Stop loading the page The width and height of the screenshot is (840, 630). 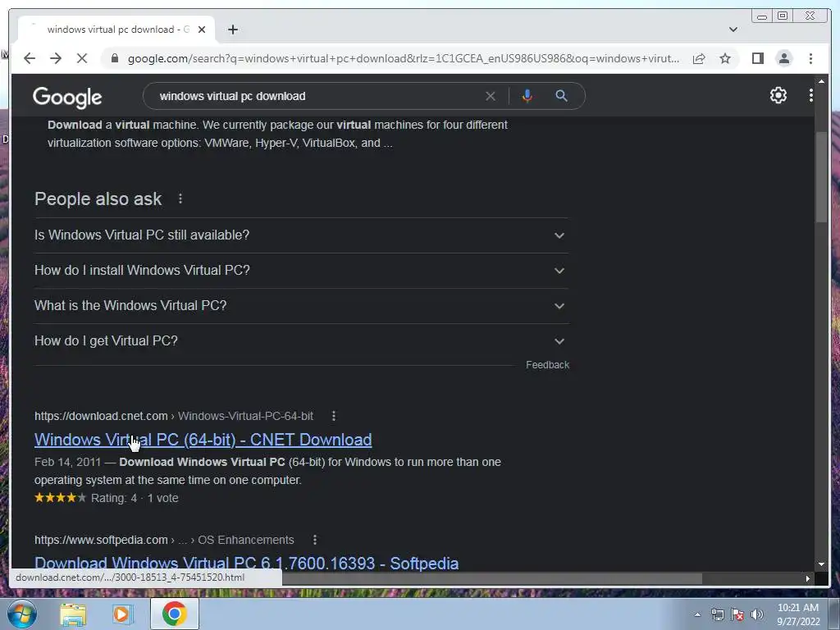click(x=82, y=58)
